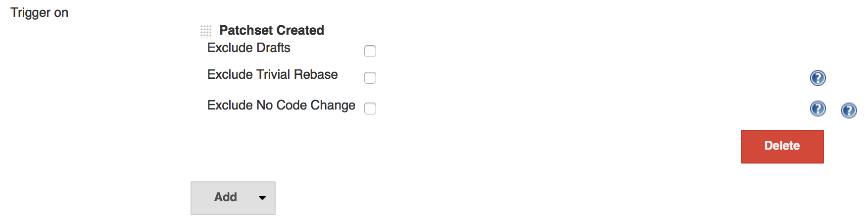The height and width of the screenshot is (222, 868).
Task: Grab the Patchset Created drag handle
Action: [206, 31]
